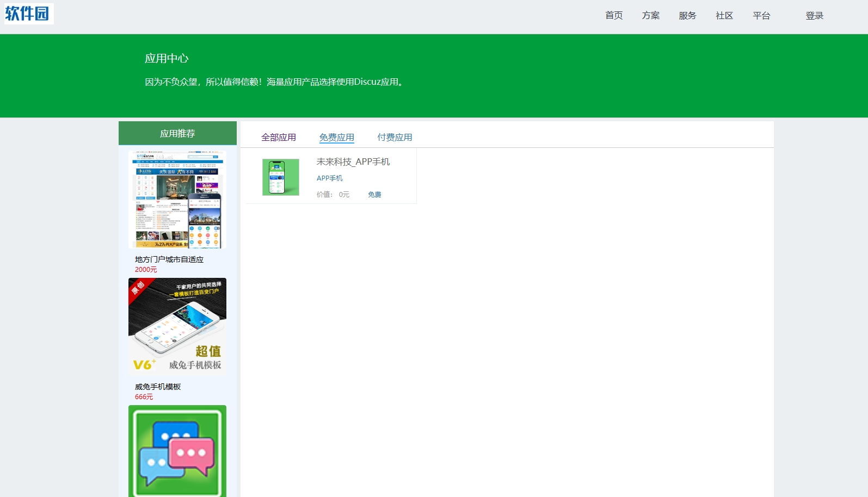Go to 首页 in the top navigation

[x=614, y=16]
